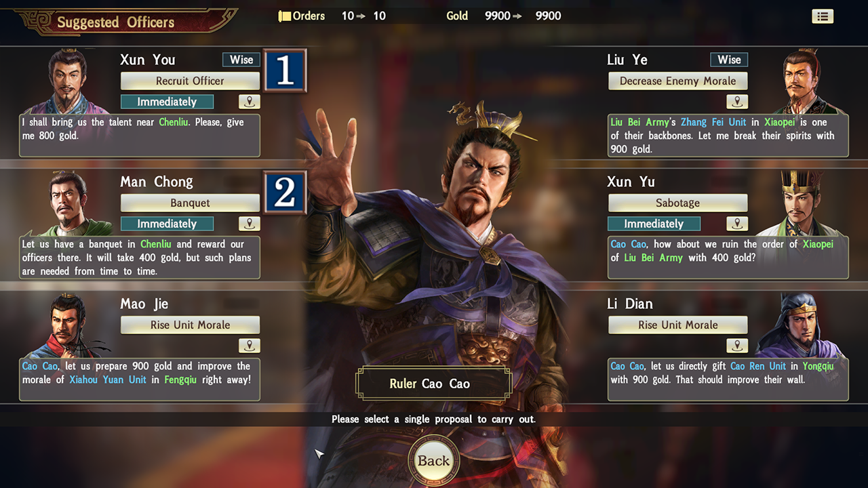Click the map pin icon under Liu Ye

pos(736,102)
